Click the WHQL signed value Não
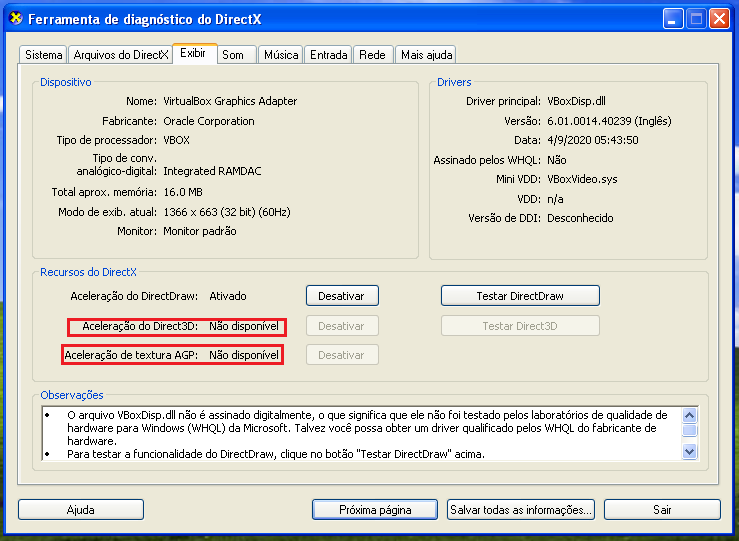This screenshot has width=739, height=541. [557, 160]
